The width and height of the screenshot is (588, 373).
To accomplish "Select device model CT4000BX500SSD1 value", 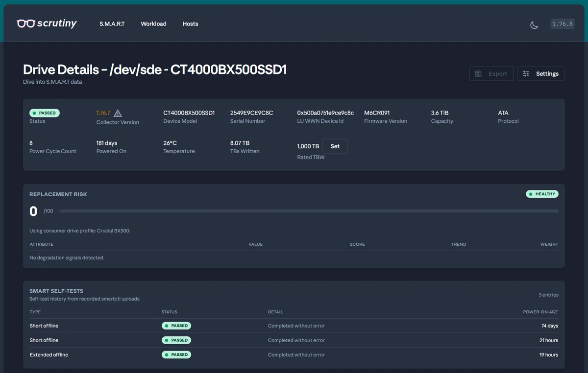I will (189, 113).
